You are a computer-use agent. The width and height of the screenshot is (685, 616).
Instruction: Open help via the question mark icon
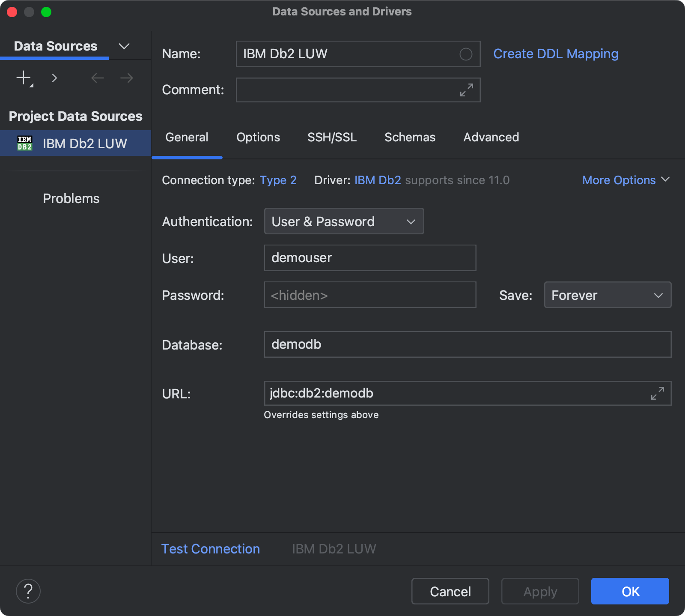point(28,591)
